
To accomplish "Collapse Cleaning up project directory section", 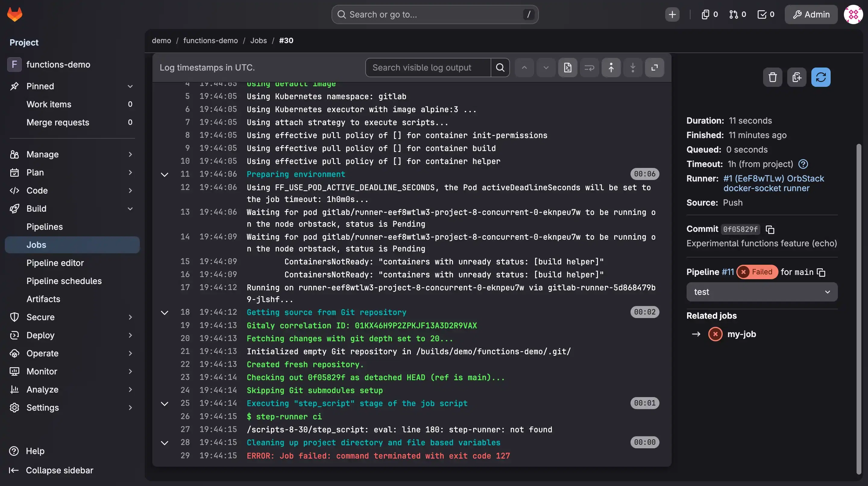I will click(x=165, y=443).
